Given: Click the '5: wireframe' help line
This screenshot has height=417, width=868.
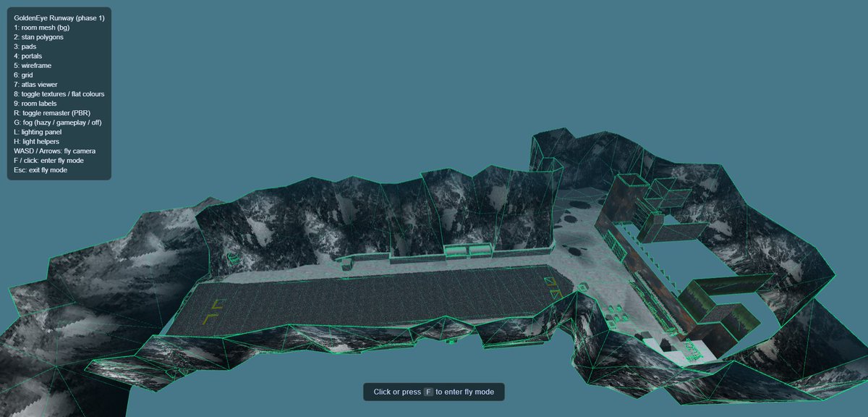Looking at the screenshot, I should (33, 65).
